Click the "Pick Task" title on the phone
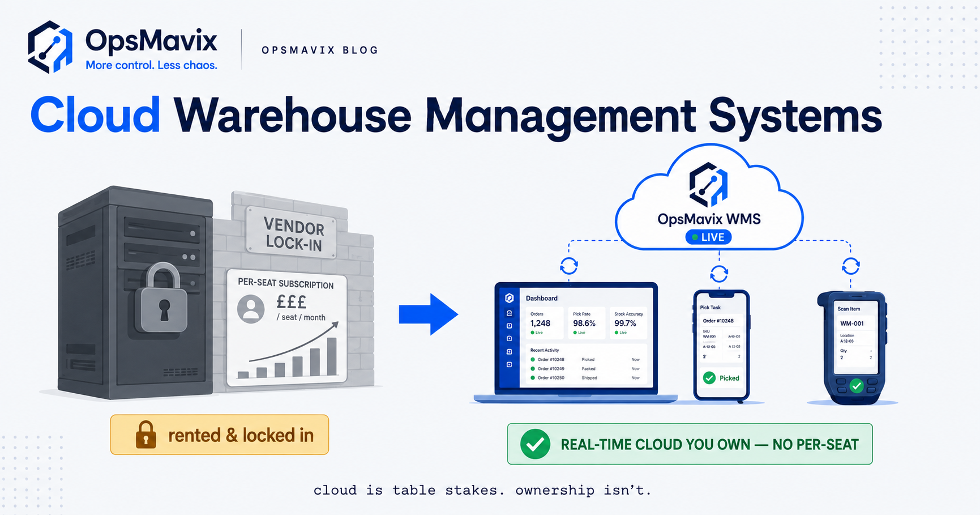 [711, 308]
